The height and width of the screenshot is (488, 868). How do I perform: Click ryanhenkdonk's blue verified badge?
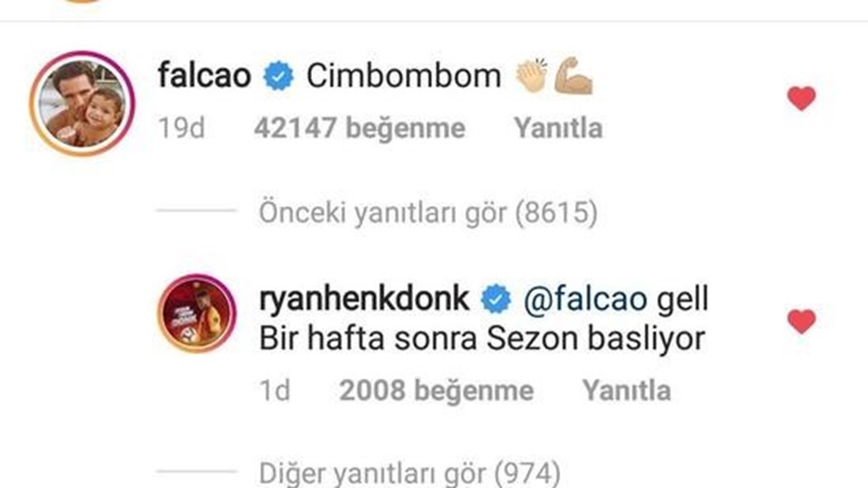tap(496, 299)
